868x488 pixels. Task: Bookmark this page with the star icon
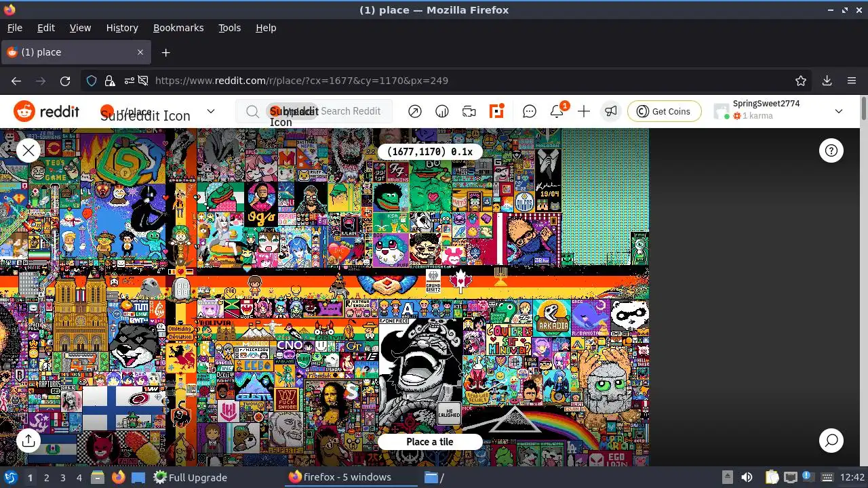pyautogui.click(x=801, y=81)
